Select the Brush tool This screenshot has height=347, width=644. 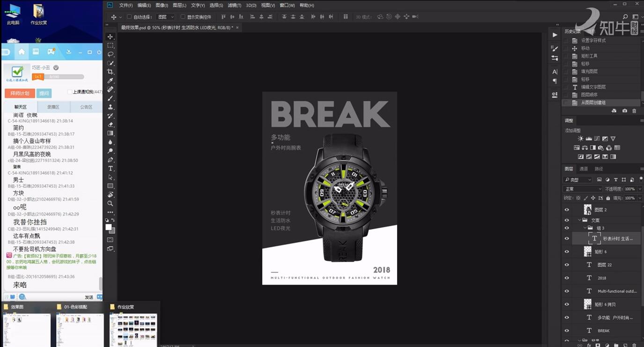[111, 98]
